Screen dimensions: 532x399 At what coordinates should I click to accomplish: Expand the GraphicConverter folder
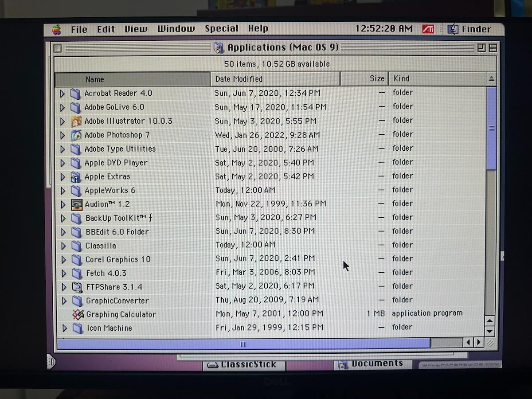click(64, 301)
